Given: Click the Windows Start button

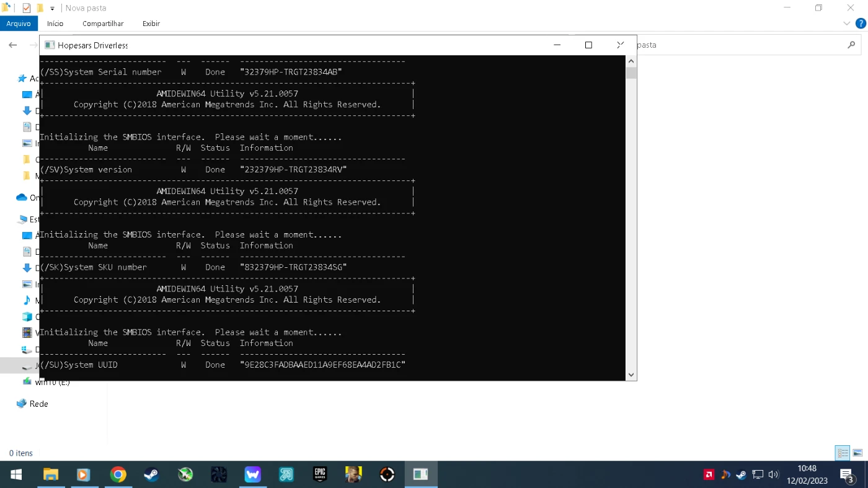Looking at the screenshot, I should [x=16, y=474].
